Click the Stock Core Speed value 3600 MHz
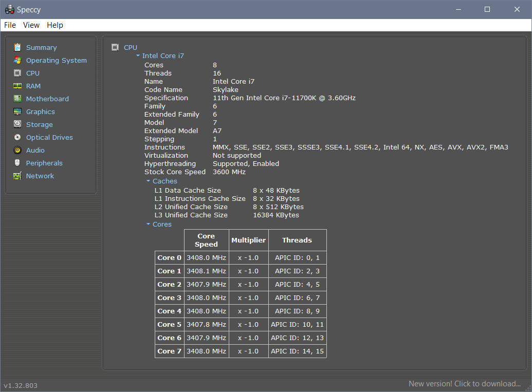The height and width of the screenshot is (392, 532). [x=229, y=172]
